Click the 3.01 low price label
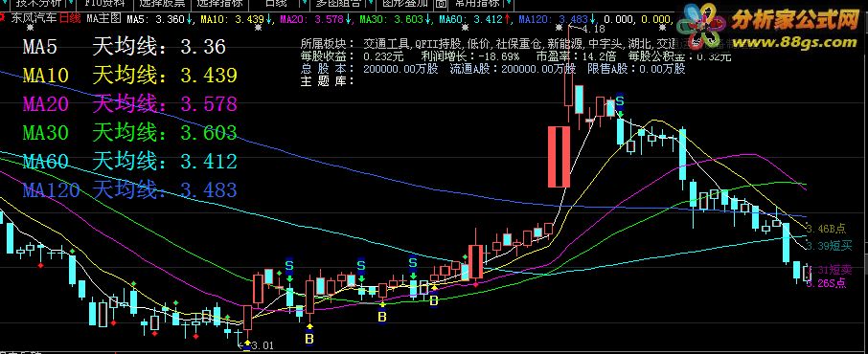The width and height of the screenshot is (868, 354). coord(263,345)
